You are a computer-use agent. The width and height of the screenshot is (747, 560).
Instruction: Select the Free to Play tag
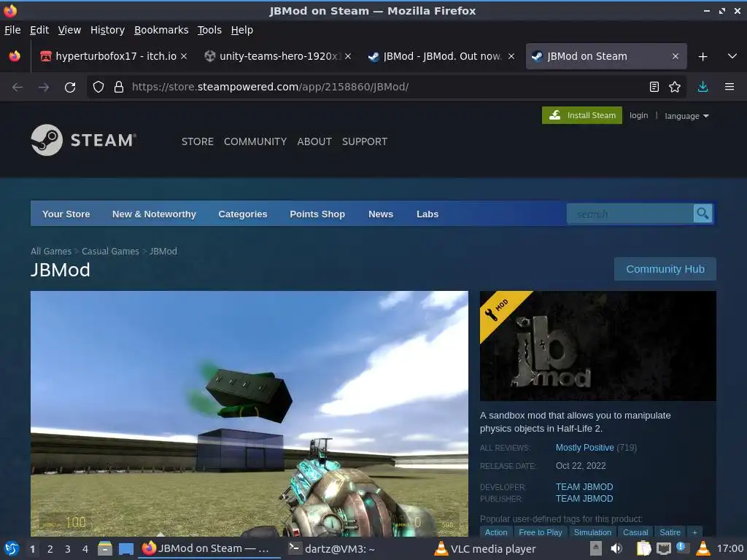click(541, 532)
